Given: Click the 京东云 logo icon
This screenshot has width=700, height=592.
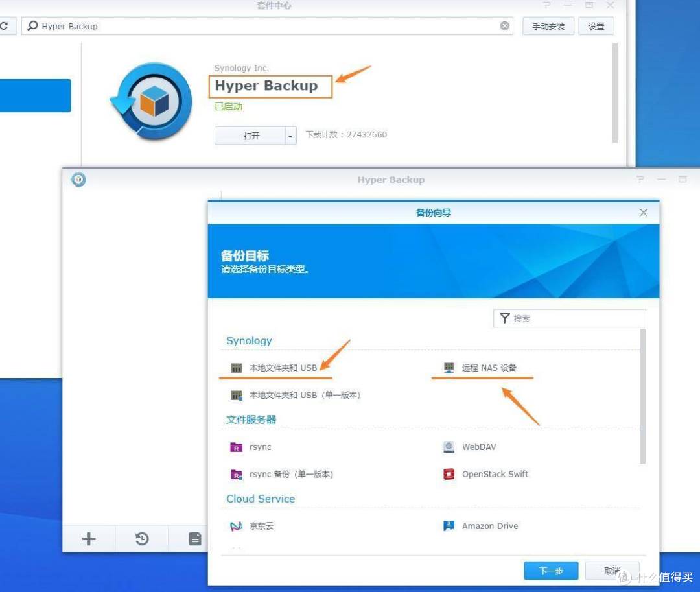Looking at the screenshot, I should [x=236, y=526].
